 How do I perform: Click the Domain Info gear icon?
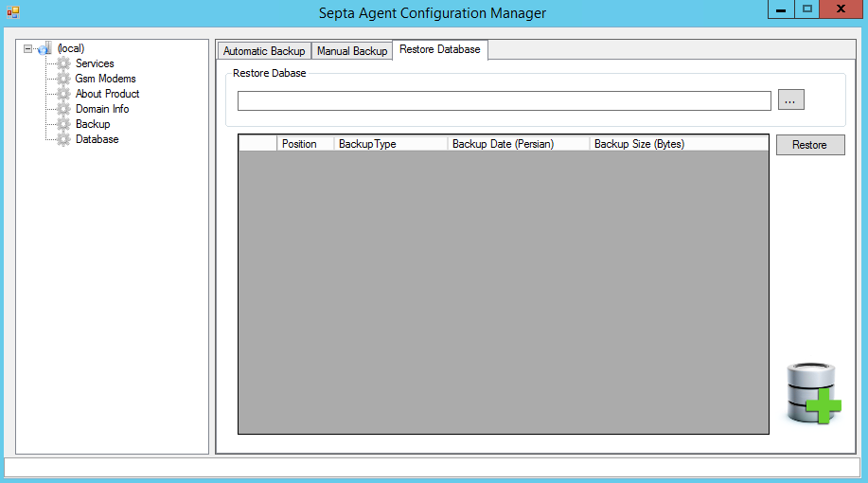click(x=63, y=109)
